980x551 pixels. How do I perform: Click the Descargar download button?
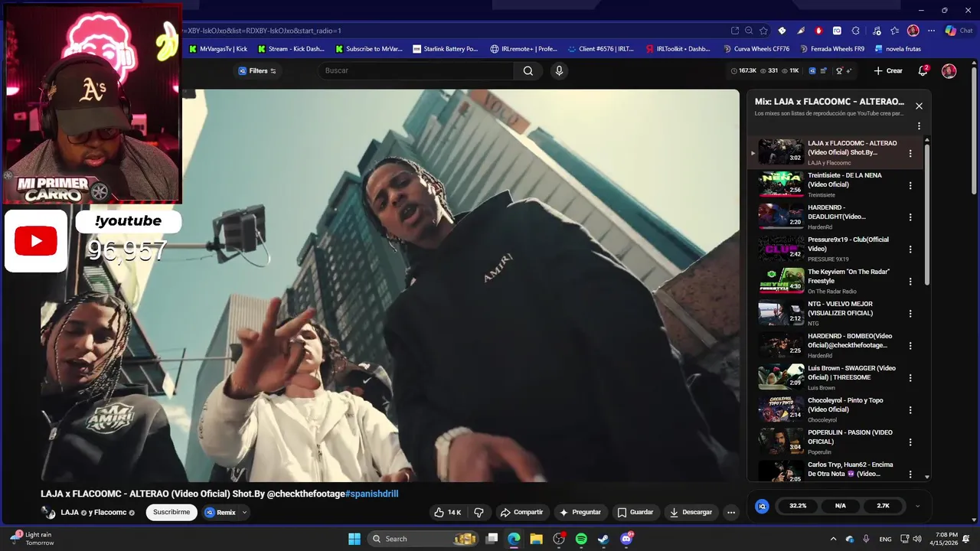click(691, 512)
